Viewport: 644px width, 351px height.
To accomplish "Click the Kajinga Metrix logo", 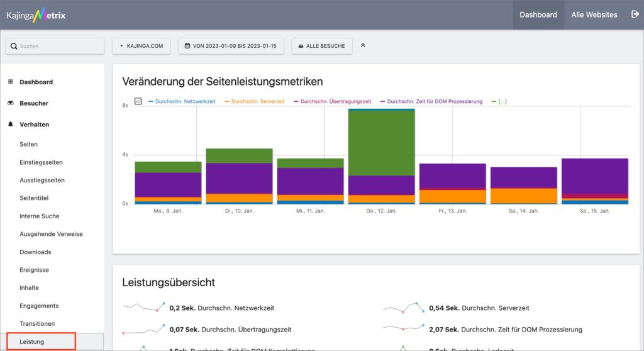I will click(36, 15).
